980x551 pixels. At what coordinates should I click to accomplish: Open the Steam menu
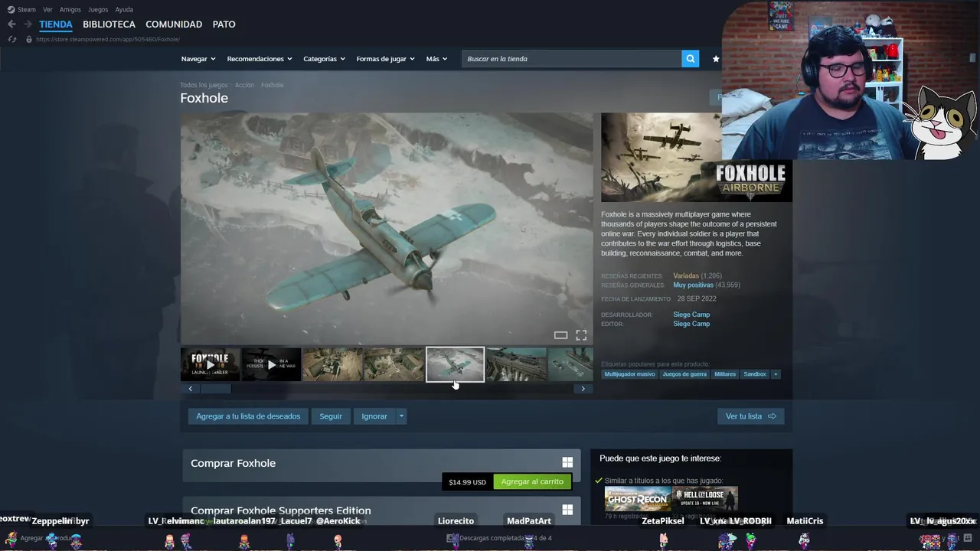tap(27, 9)
